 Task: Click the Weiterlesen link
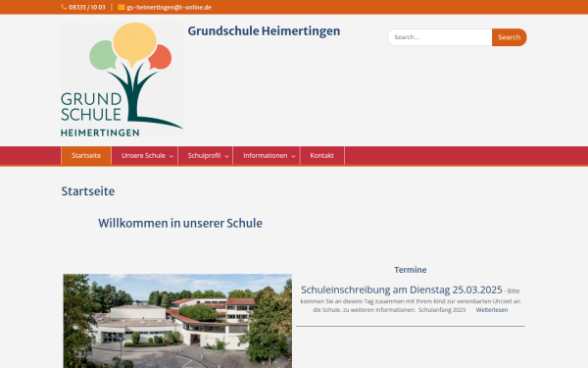coord(492,310)
